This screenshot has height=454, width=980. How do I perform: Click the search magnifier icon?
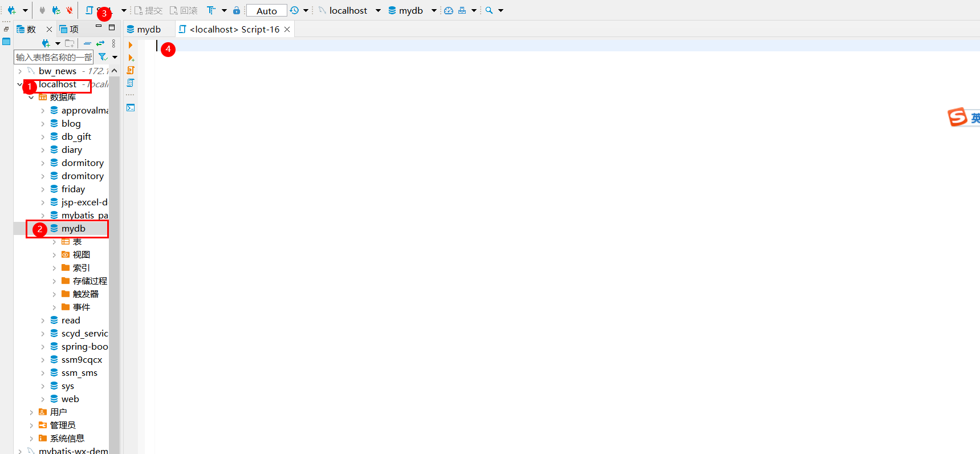click(489, 10)
